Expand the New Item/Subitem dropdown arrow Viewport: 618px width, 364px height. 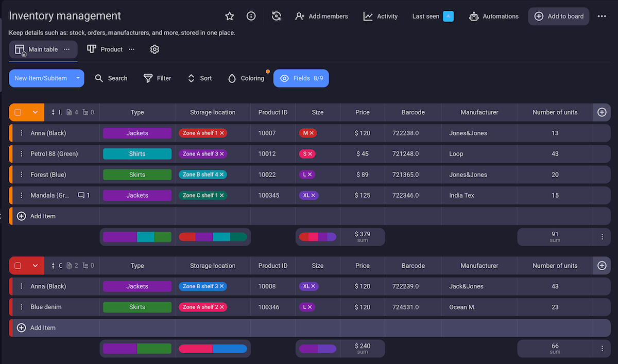point(76,78)
